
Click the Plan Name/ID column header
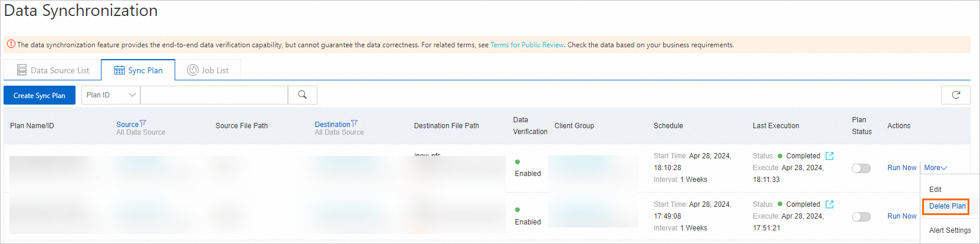(x=32, y=126)
